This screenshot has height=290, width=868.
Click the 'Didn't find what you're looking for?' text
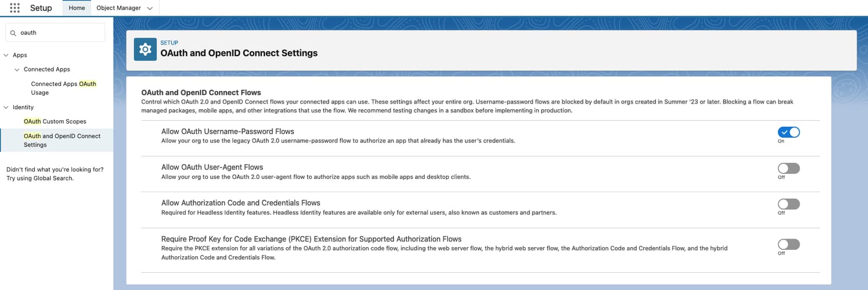[x=55, y=169]
